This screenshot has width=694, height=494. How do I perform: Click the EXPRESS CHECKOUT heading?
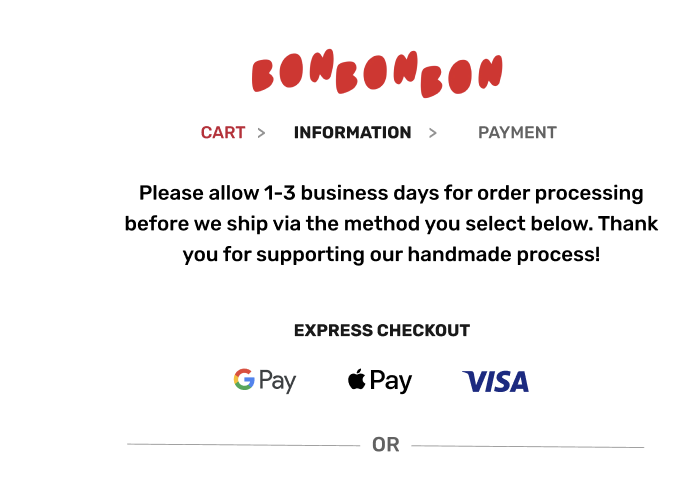(382, 330)
